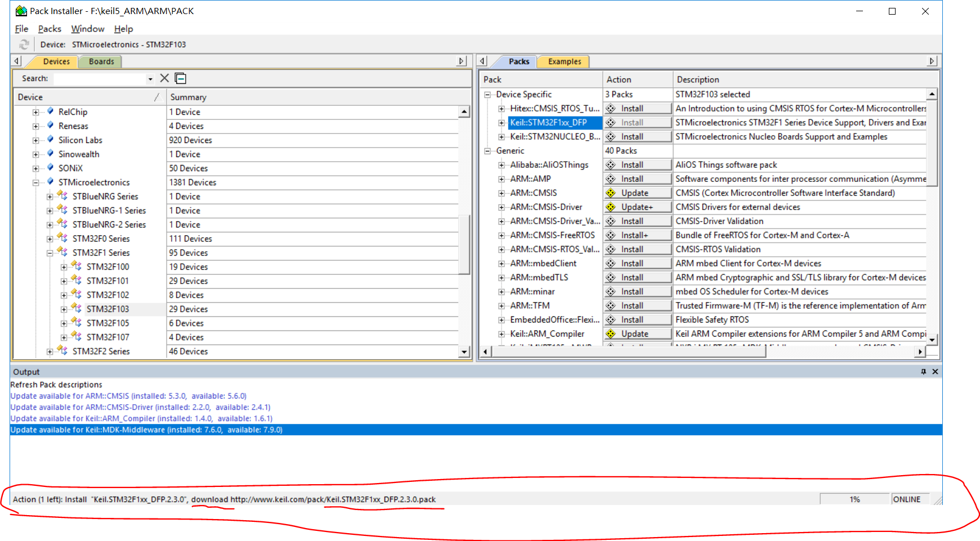Open the Keil::ARM_Compiler update link
The image size is (980, 541).
(141, 418)
